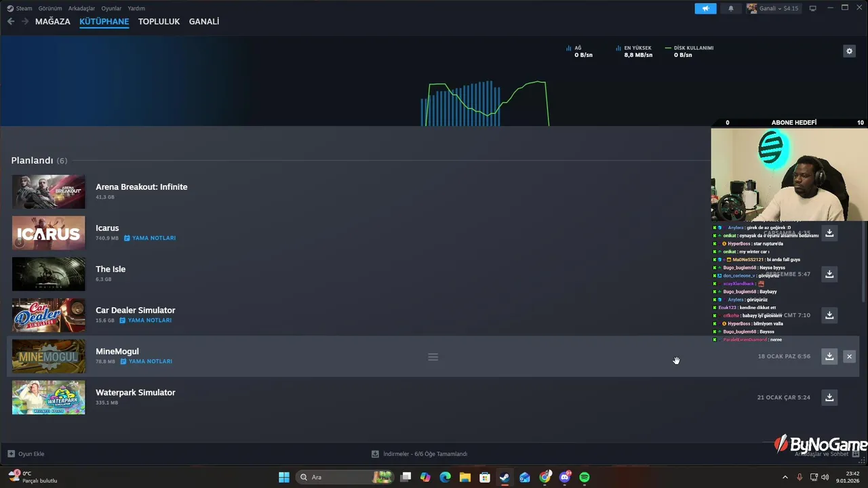Launch Copilot from the taskbar

425,477
